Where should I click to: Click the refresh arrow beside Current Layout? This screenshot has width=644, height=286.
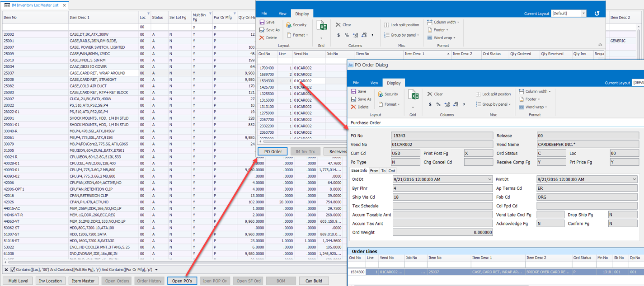[597, 14]
